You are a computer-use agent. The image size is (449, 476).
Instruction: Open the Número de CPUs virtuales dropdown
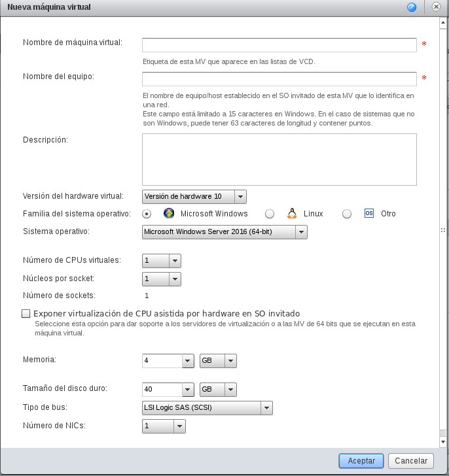click(x=175, y=261)
